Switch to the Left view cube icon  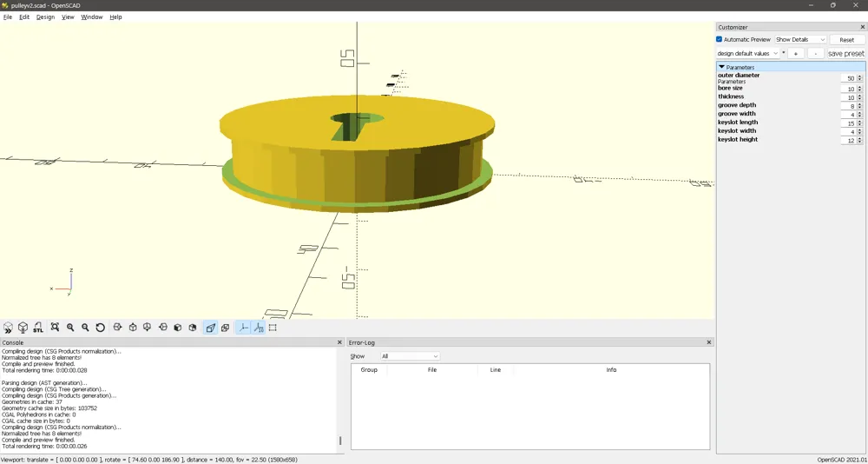(x=163, y=328)
